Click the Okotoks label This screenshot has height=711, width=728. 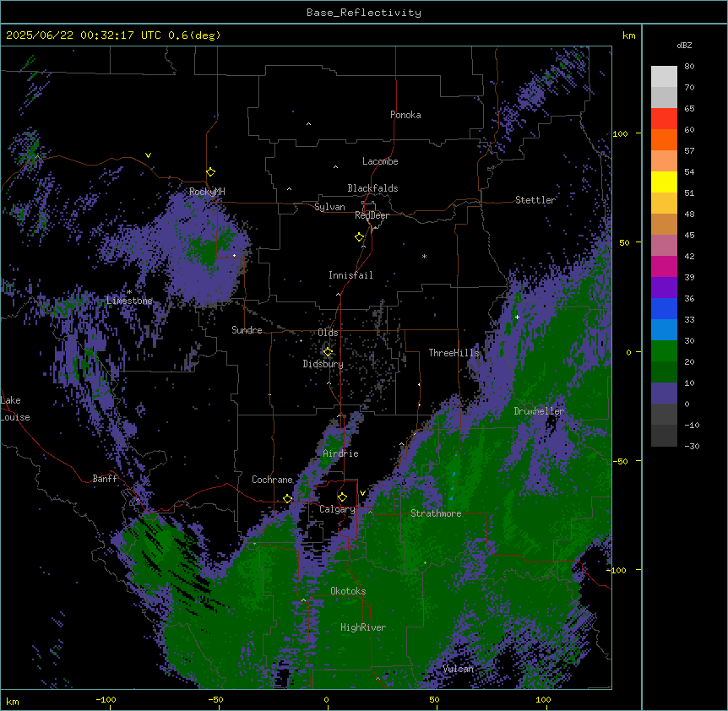pyautogui.click(x=348, y=591)
